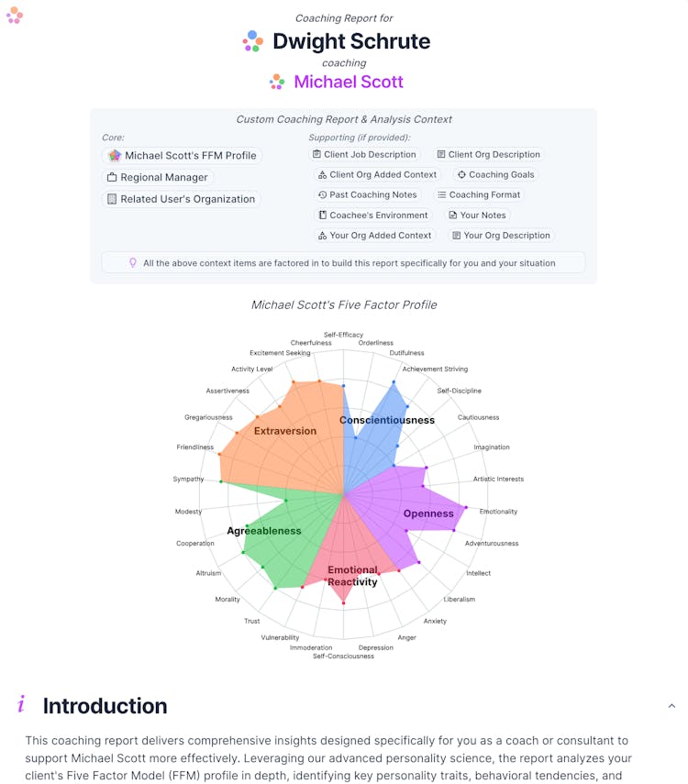Click the avatar icon beside Dwight Schrute
Image resolution: width=688 pixels, height=784 pixels.
coord(253,41)
